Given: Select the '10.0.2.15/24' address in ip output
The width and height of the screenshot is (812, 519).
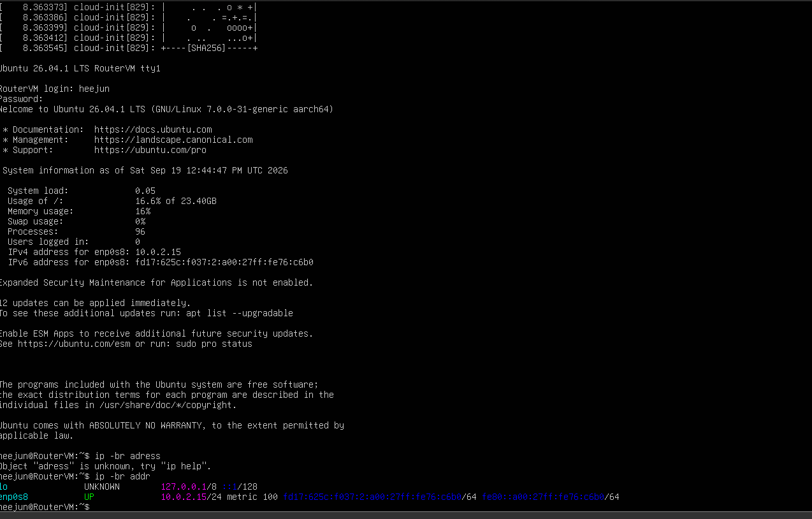Looking at the screenshot, I should click(x=191, y=497).
